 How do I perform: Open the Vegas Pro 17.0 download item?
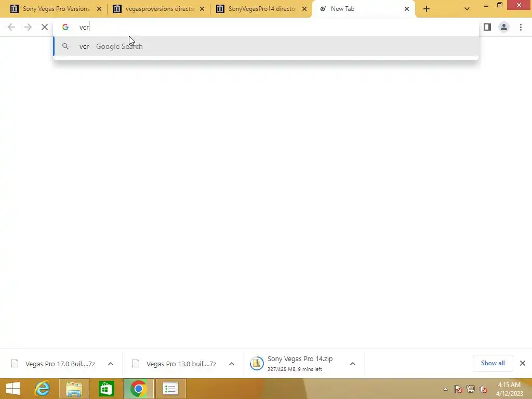[x=60, y=364]
